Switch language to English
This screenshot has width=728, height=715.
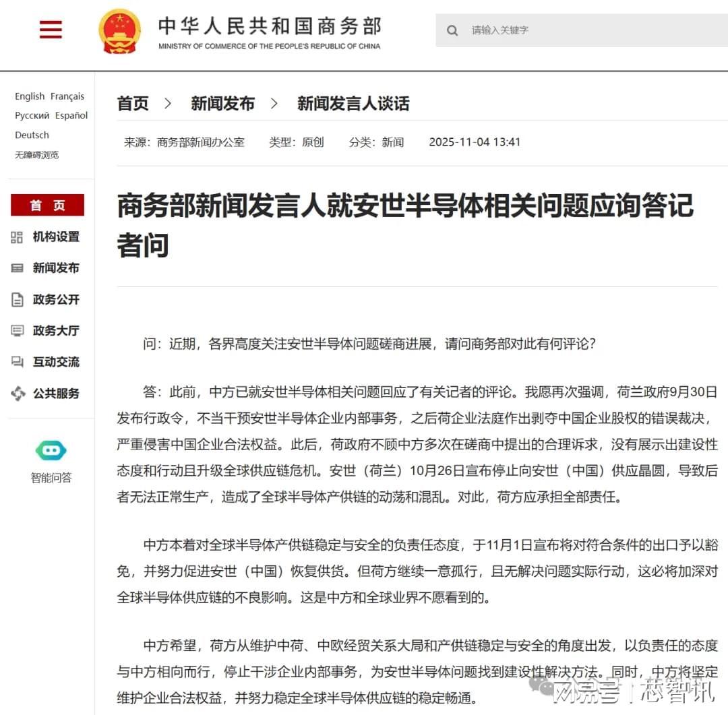coord(30,96)
